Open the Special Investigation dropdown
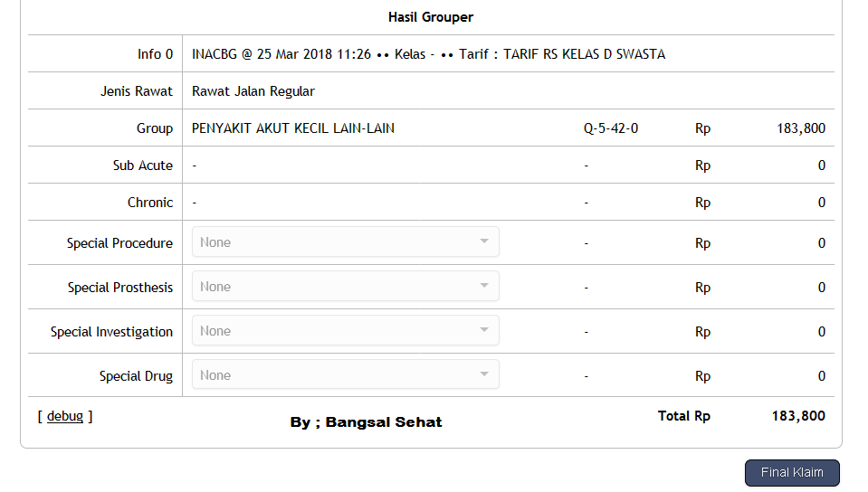 tap(345, 331)
